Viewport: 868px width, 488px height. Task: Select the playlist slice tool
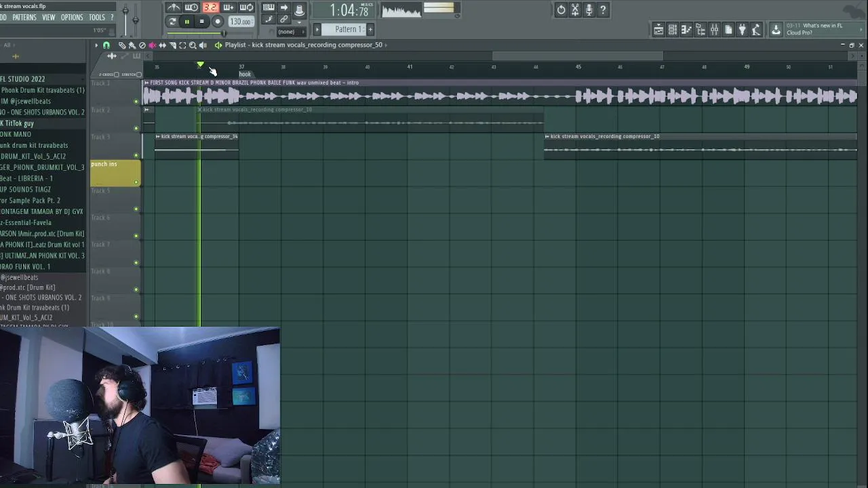coord(172,45)
